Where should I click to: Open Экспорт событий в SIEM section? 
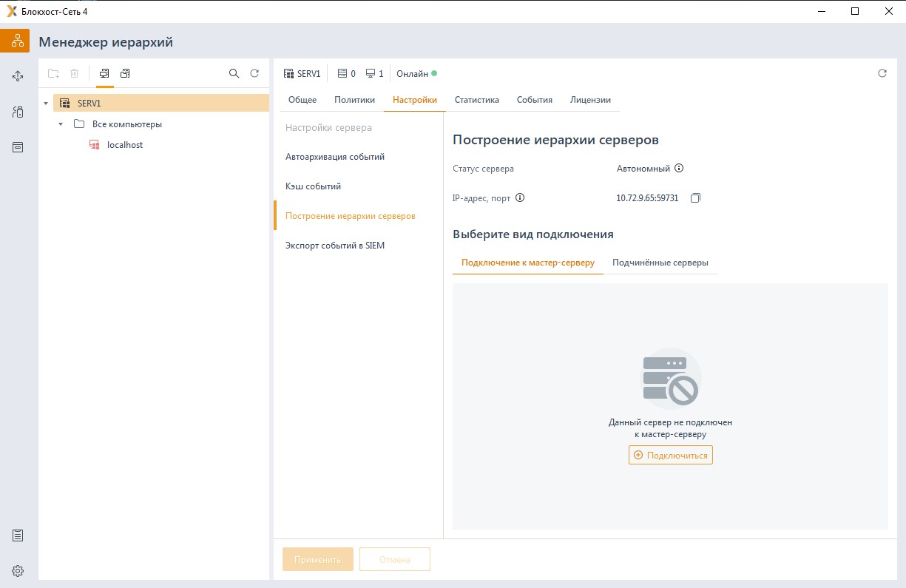pos(335,246)
